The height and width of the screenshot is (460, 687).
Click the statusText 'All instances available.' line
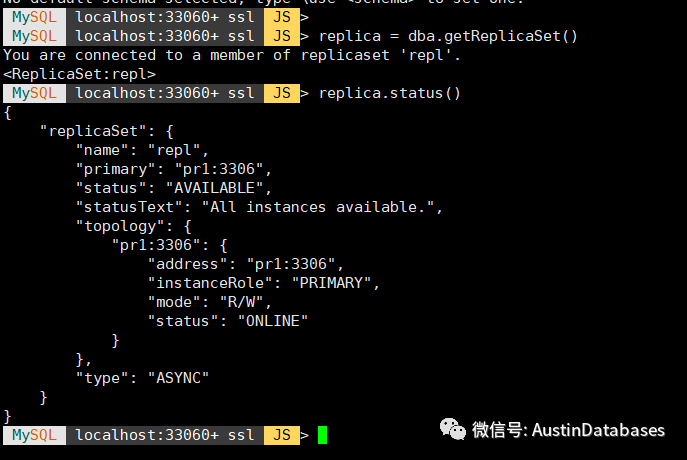pos(259,207)
